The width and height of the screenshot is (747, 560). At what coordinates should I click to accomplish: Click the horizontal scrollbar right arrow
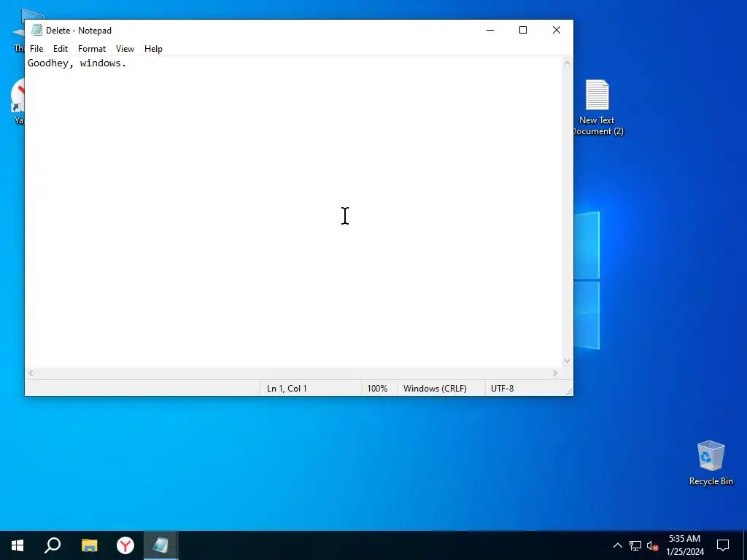(x=555, y=373)
